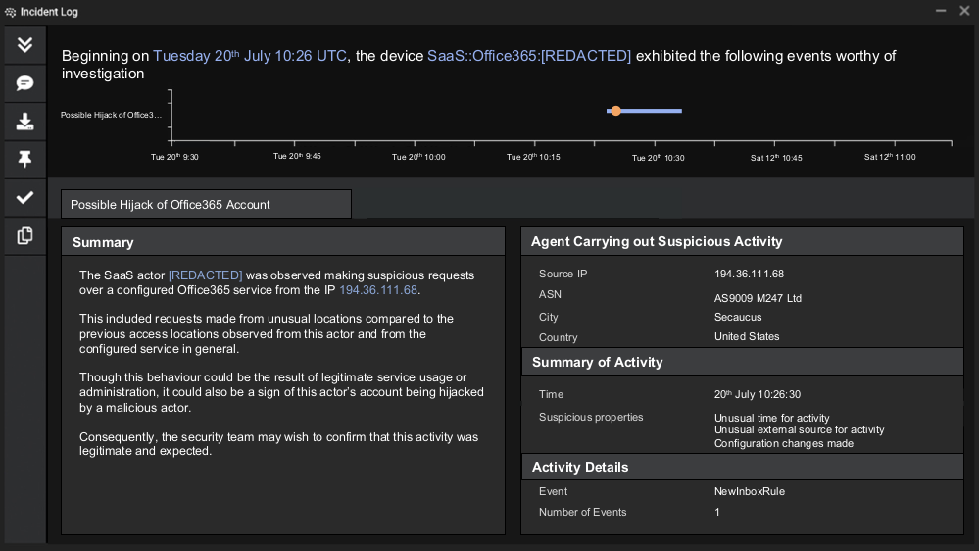The image size is (980, 551).
Task: Click the Summary panel header
Action: pos(283,242)
